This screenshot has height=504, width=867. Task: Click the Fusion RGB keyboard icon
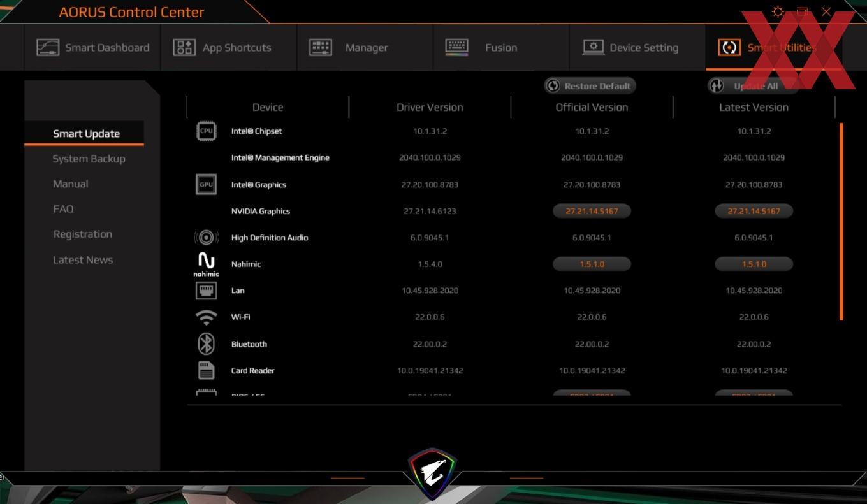456,47
